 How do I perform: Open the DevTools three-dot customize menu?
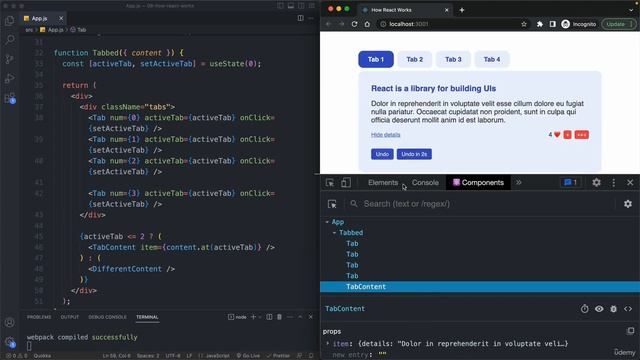(x=613, y=182)
